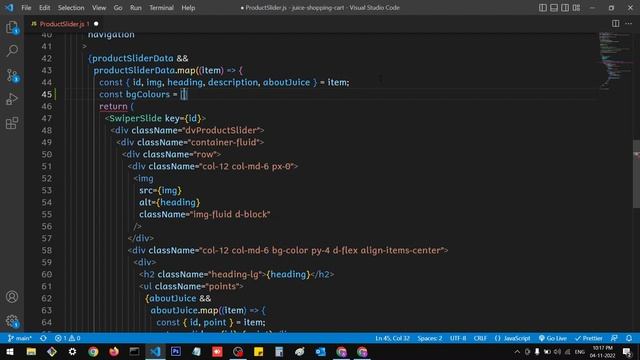Split the editor to the right

(x=616, y=24)
